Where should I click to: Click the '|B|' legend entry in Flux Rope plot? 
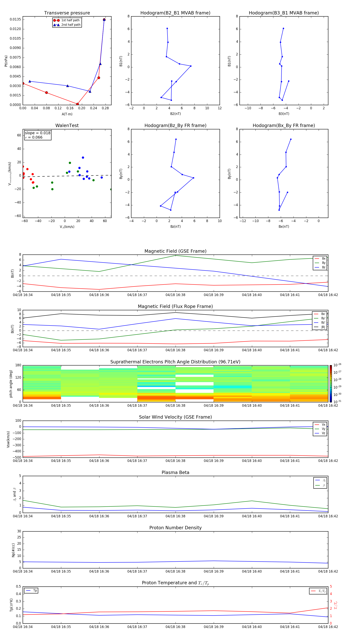click(320, 327)
